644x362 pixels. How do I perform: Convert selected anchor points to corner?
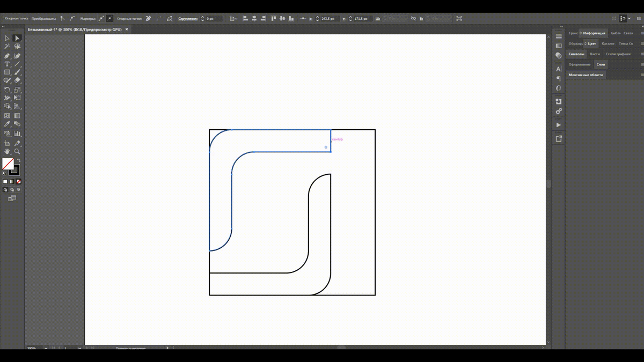coord(62,18)
